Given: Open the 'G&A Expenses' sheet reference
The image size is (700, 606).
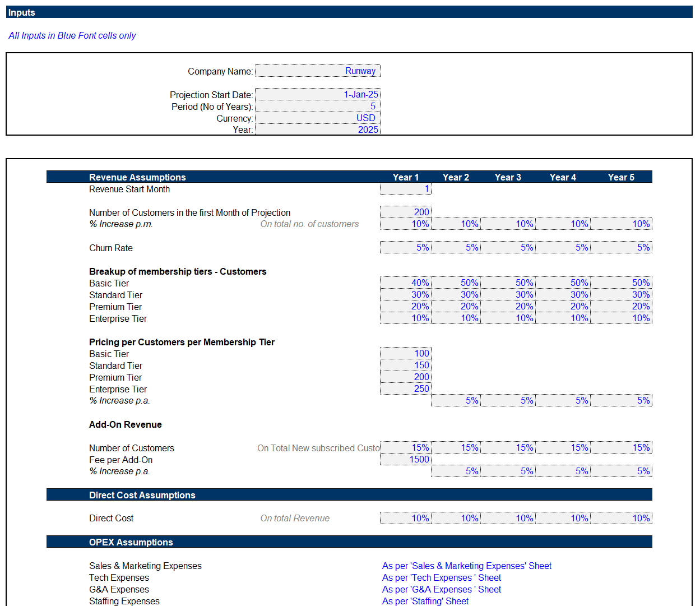Looking at the screenshot, I should (441, 589).
